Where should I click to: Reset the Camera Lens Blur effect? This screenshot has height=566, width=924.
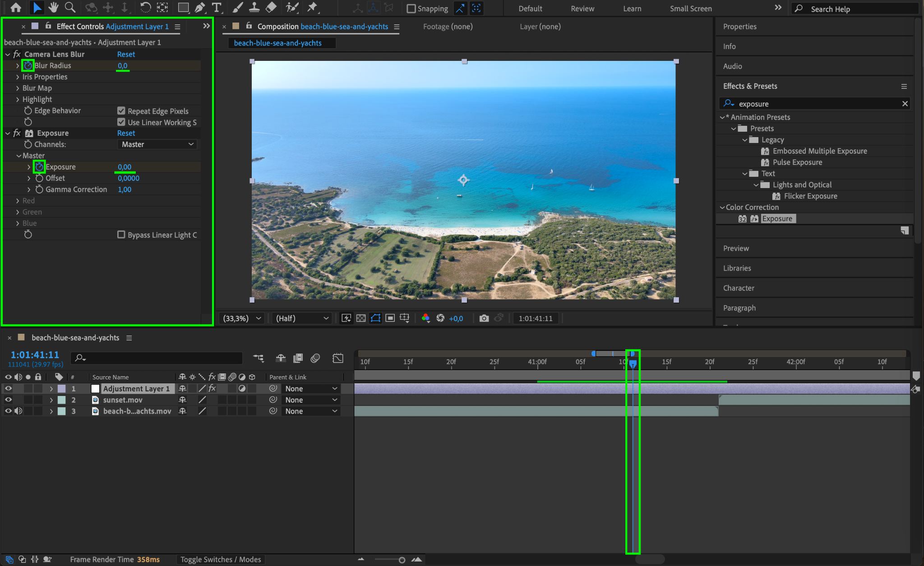click(126, 54)
